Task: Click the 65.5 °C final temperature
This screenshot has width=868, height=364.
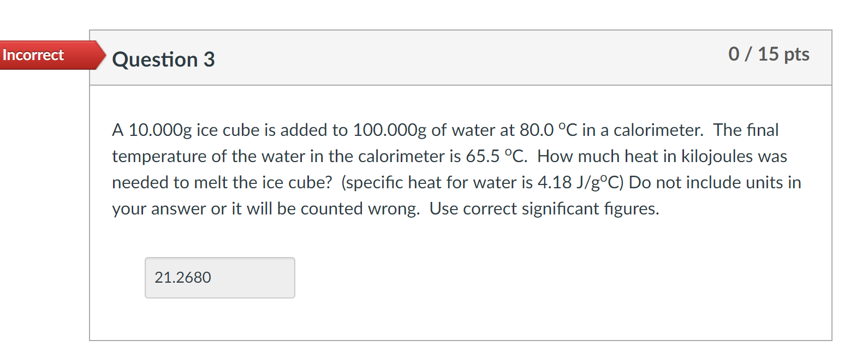Action: pyautogui.click(x=495, y=156)
